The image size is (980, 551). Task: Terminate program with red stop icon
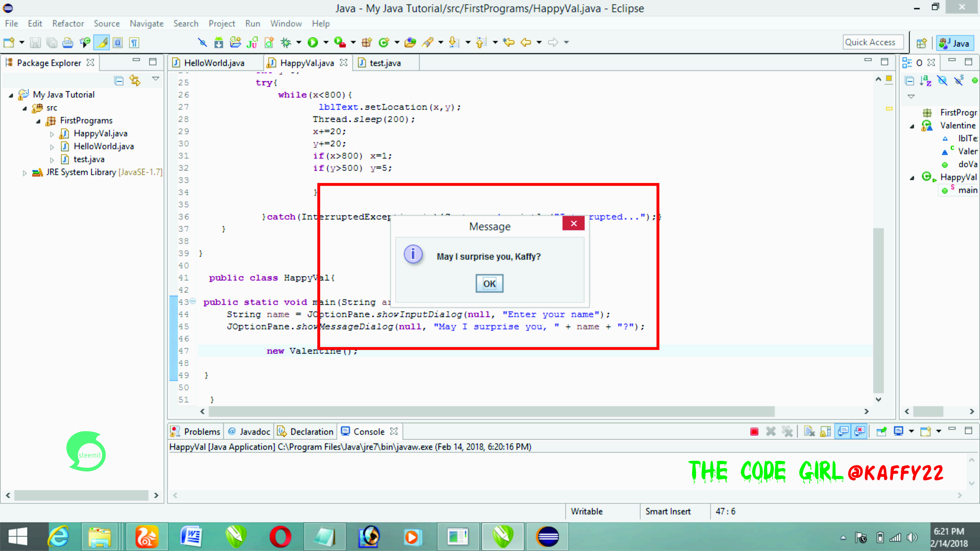coord(754,432)
